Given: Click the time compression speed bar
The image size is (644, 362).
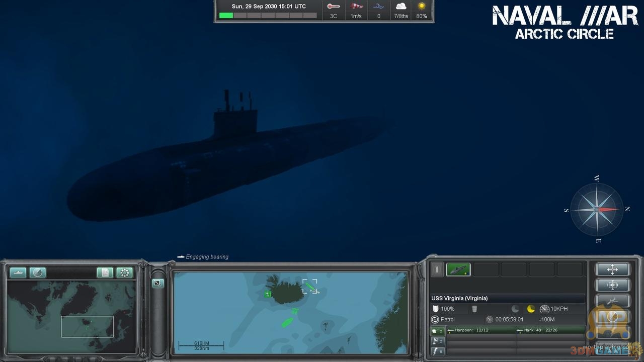Looking at the screenshot, I should pos(268,16).
